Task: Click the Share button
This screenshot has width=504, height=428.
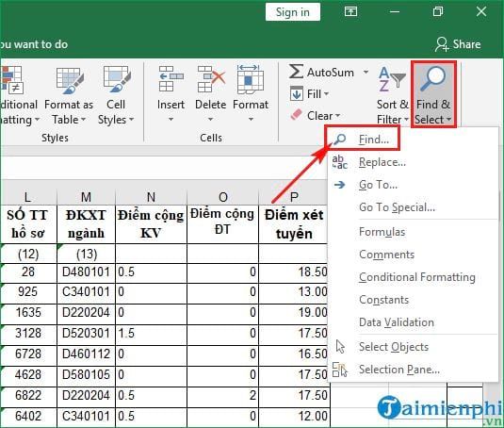Action: [458, 44]
